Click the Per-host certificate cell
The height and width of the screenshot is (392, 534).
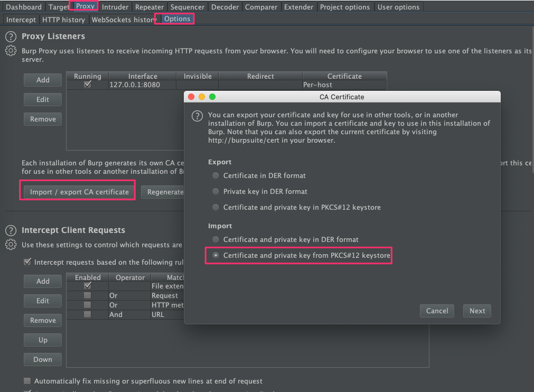(344, 85)
